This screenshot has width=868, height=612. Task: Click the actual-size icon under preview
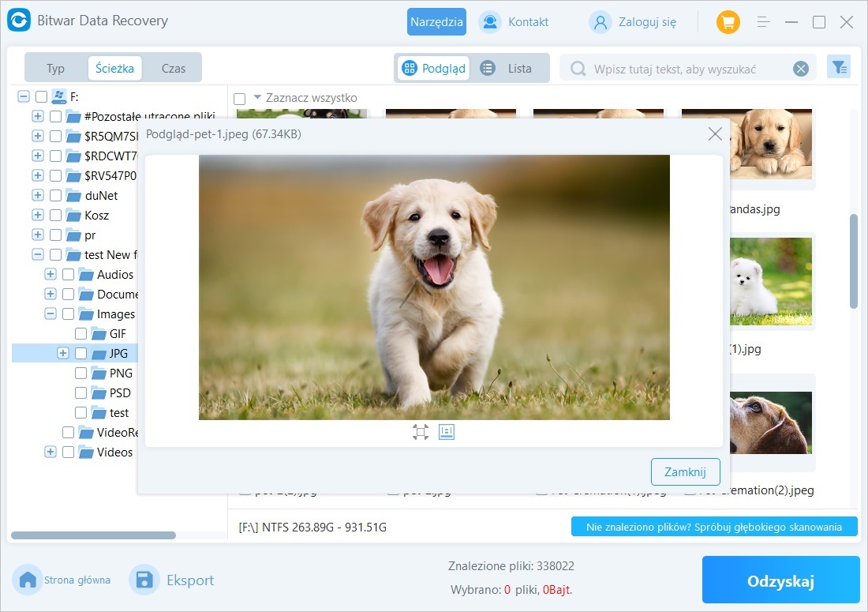point(447,431)
